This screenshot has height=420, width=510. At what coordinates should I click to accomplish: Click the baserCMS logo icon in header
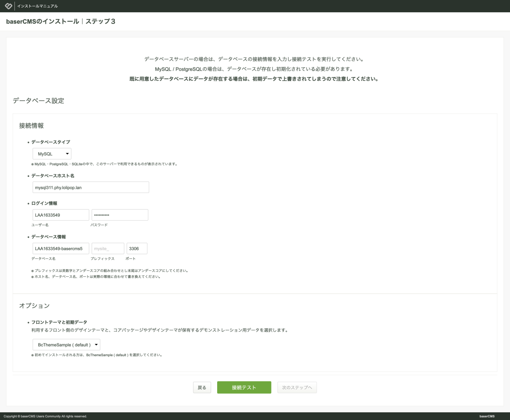(8, 6)
